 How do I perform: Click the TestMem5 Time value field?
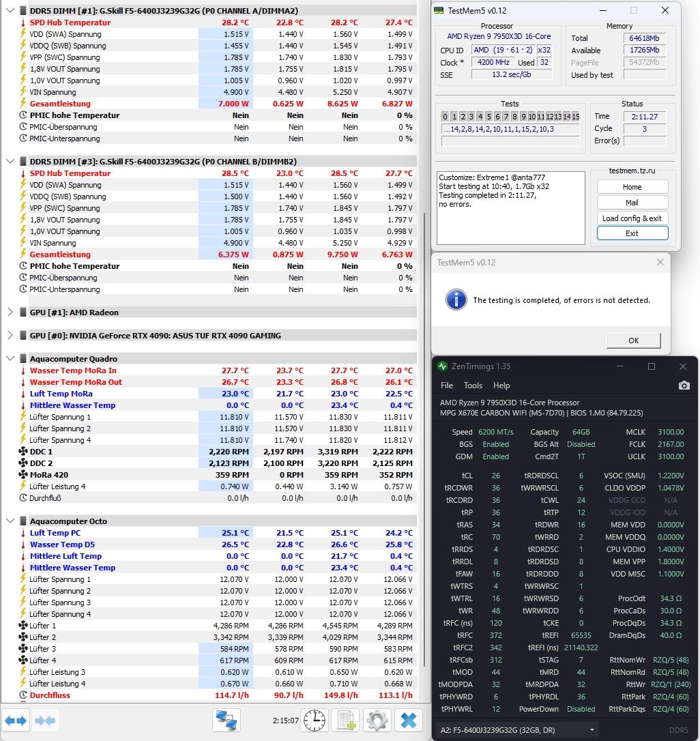(x=644, y=117)
